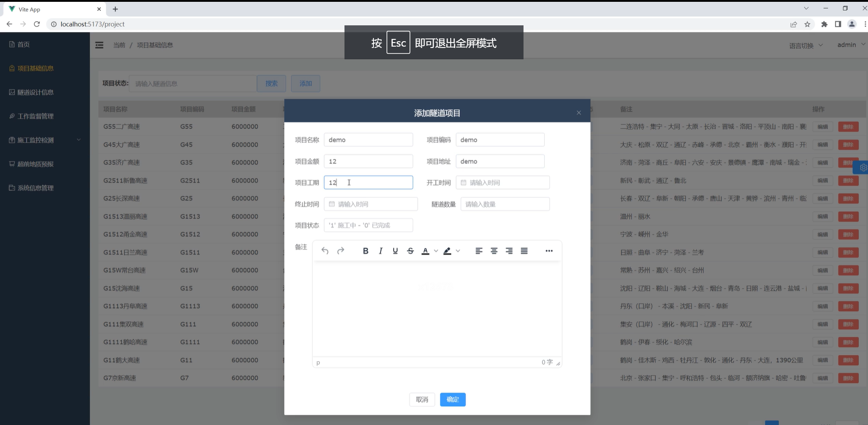Open a new browser tab
Viewport: 868px width, 425px height.
tap(115, 9)
